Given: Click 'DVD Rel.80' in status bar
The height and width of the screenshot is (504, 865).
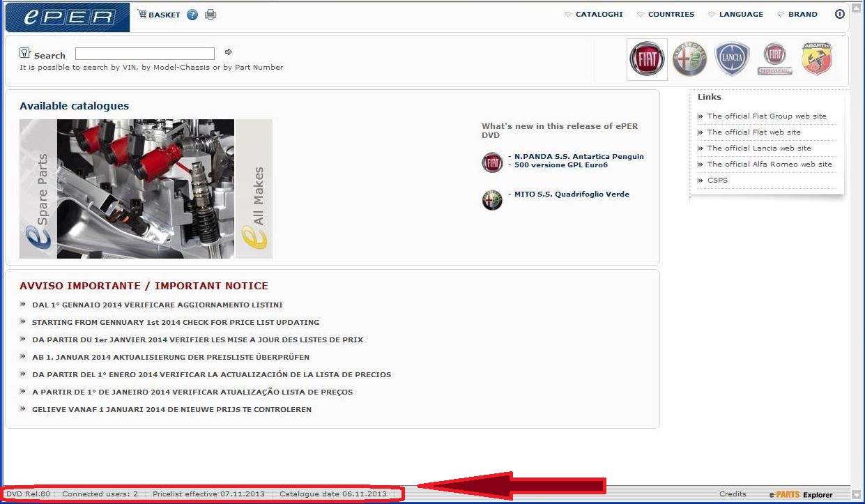Looking at the screenshot, I should coord(29,494).
